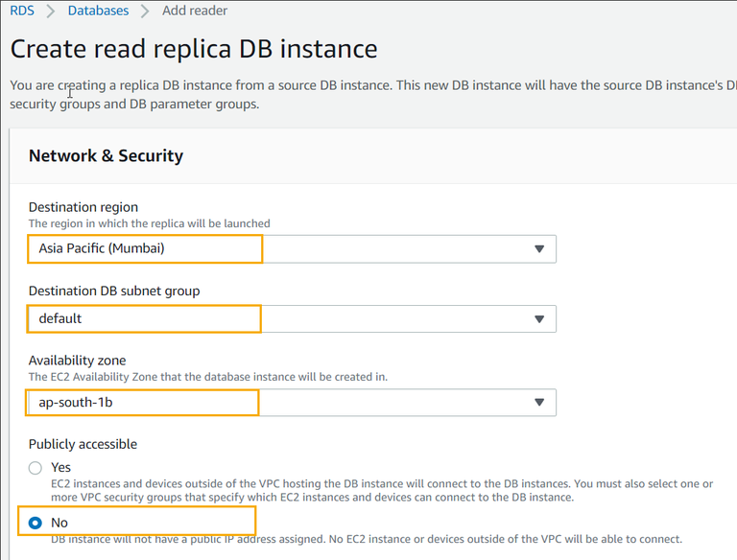This screenshot has height=560, width=737.
Task: Open the Destination DB subnet group dropdown
Action: coord(292,319)
